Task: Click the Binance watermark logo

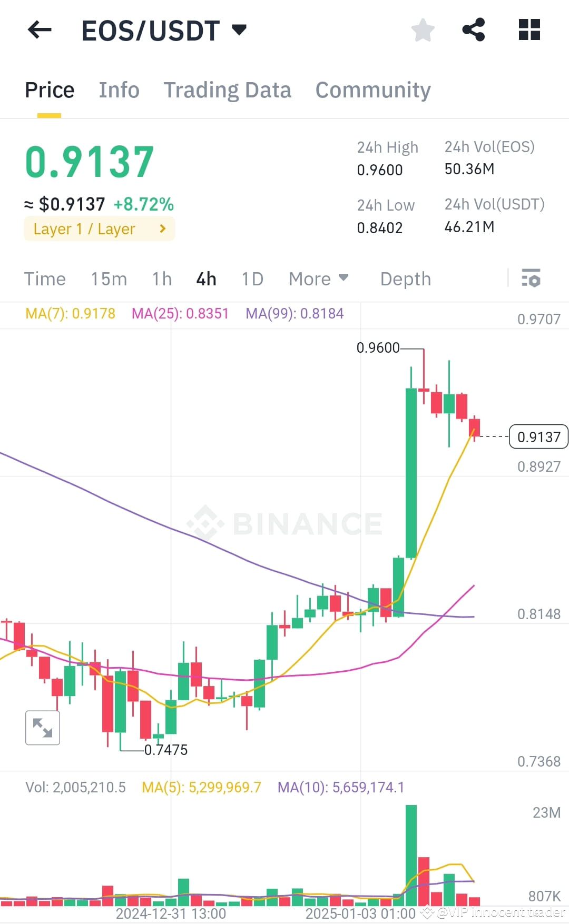Action: click(x=284, y=522)
